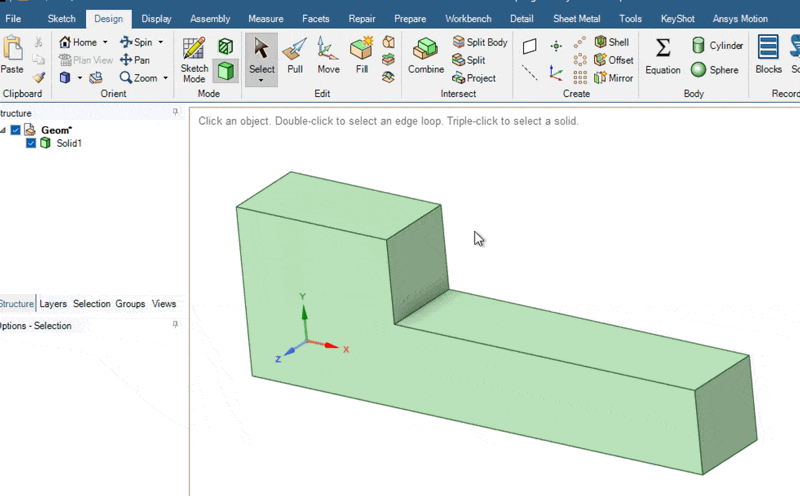The width and height of the screenshot is (800, 496).
Task: Toggle the Solid1 visibility checkbox
Action: [x=31, y=143]
